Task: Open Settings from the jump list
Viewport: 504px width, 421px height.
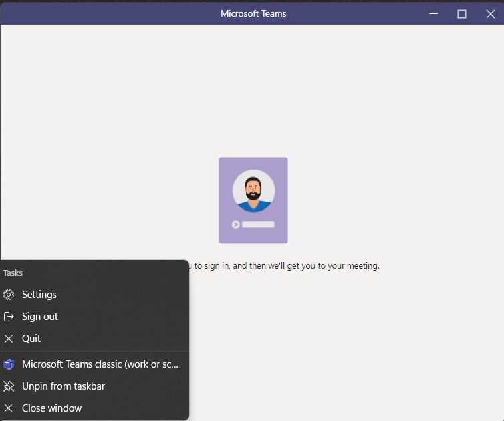Action: 94,295
